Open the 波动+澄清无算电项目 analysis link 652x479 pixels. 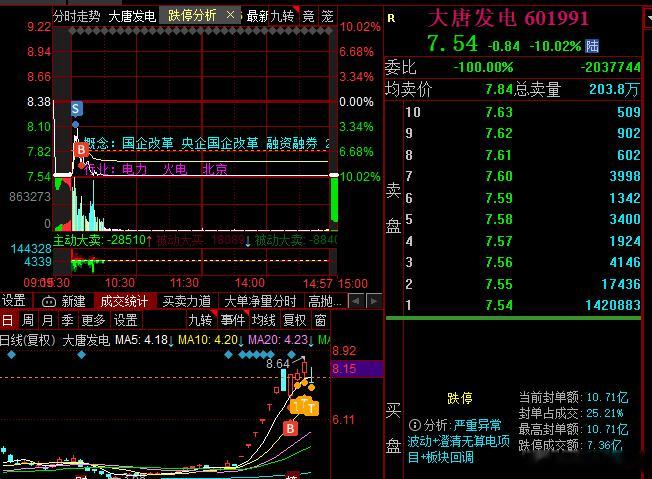pos(458,449)
